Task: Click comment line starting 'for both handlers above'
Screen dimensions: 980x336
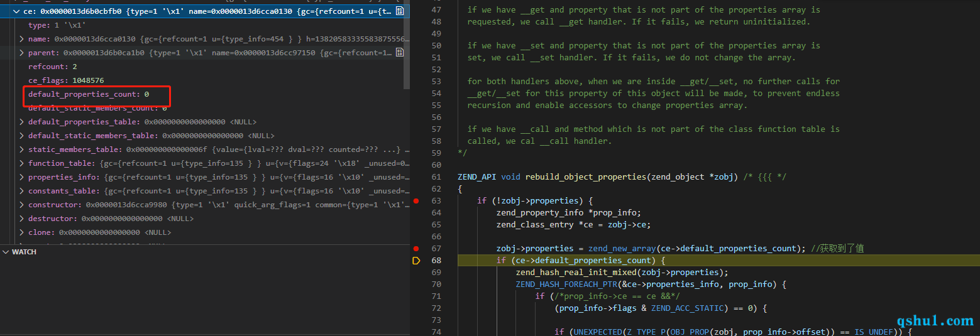Action: pyautogui.click(x=654, y=82)
